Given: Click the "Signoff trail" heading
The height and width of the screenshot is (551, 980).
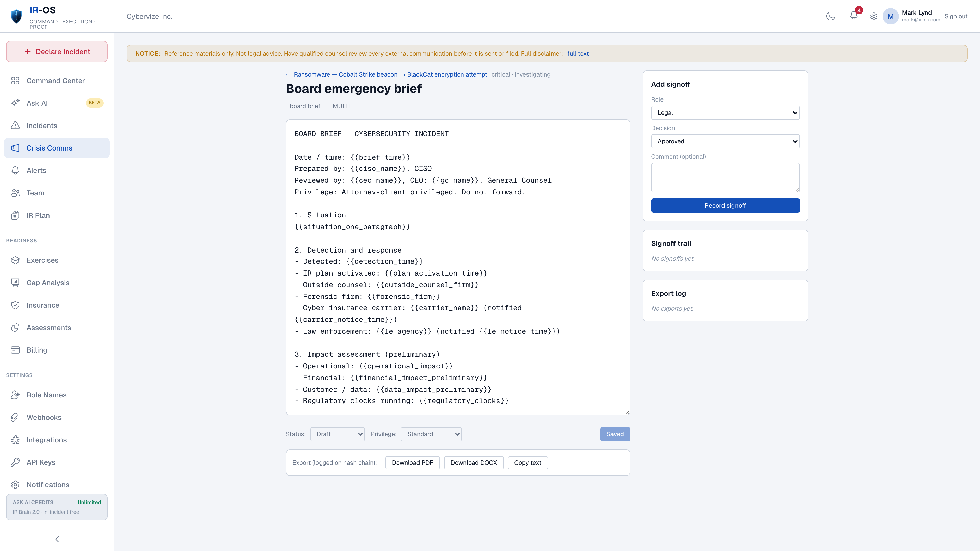Looking at the screenshot, I should (x=671, y=243).
